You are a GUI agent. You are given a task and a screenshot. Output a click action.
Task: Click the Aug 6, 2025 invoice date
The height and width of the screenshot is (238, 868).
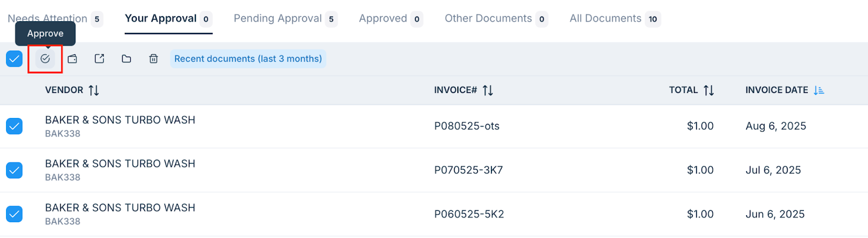[776, 126]
